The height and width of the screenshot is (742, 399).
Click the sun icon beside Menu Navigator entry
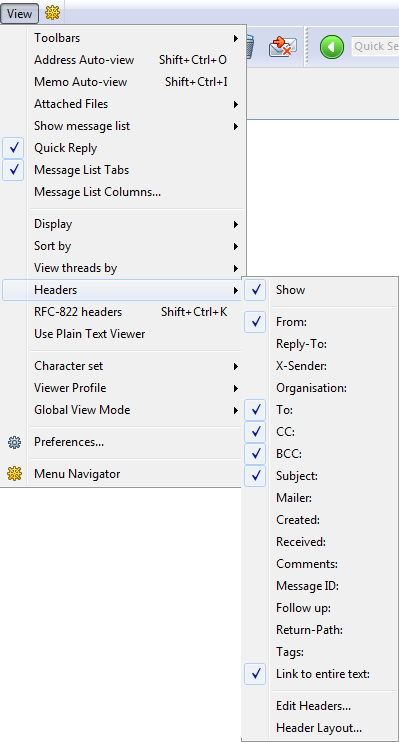pyautogui.click(x=14, y=474)
